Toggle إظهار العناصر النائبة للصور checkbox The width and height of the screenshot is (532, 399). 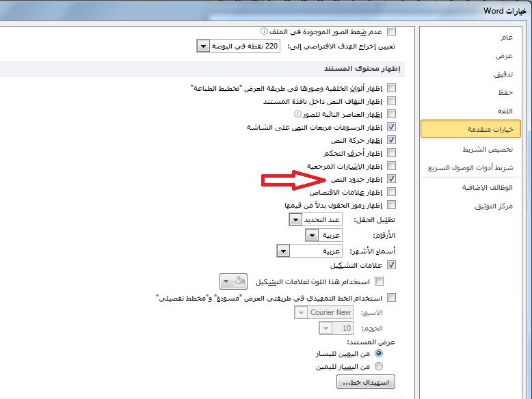391,114
